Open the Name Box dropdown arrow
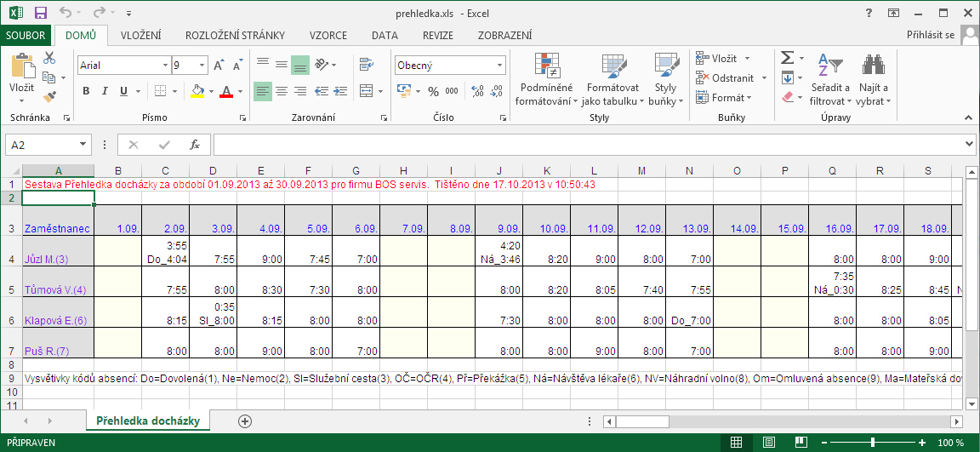 (83, 145)
